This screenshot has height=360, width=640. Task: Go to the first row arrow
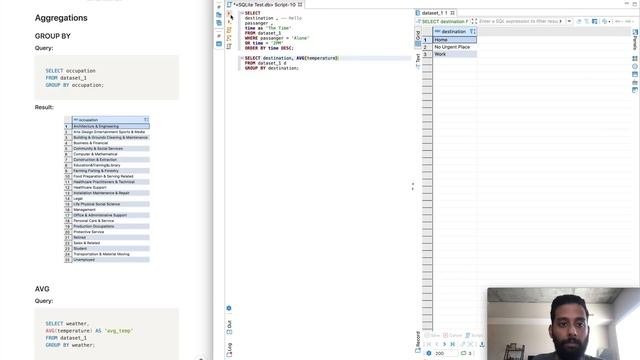(429, 344)
